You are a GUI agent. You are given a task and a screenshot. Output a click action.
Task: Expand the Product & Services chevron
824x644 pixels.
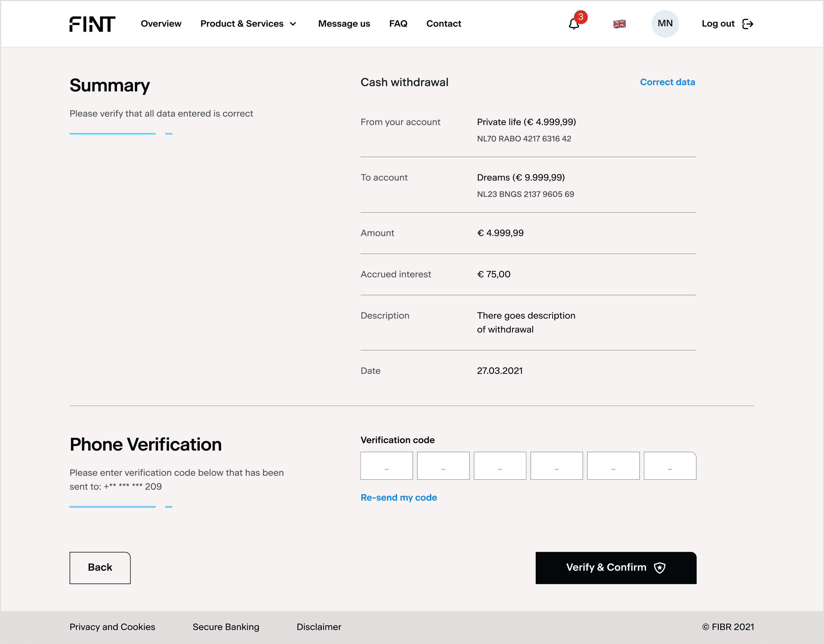pyautogui.click(x=293, y=24)
